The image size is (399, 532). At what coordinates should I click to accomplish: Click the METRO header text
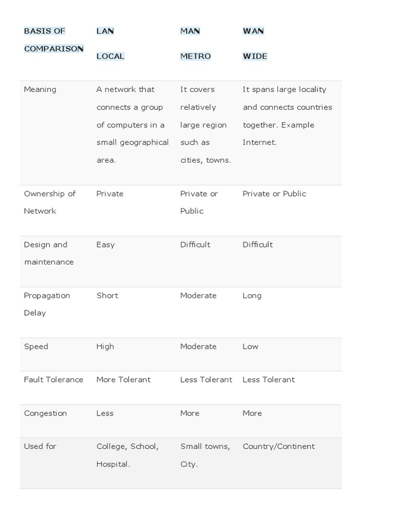[x=195, y=56]
